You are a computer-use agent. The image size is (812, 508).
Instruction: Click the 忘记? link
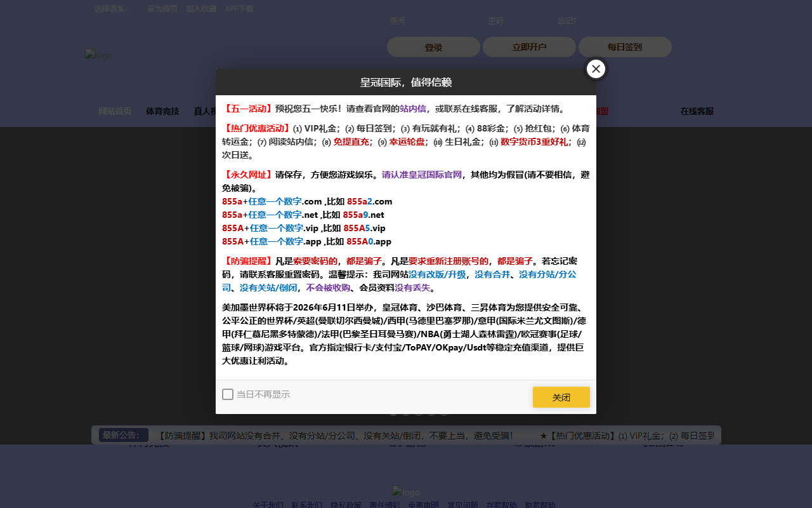[x=567, y=21]
